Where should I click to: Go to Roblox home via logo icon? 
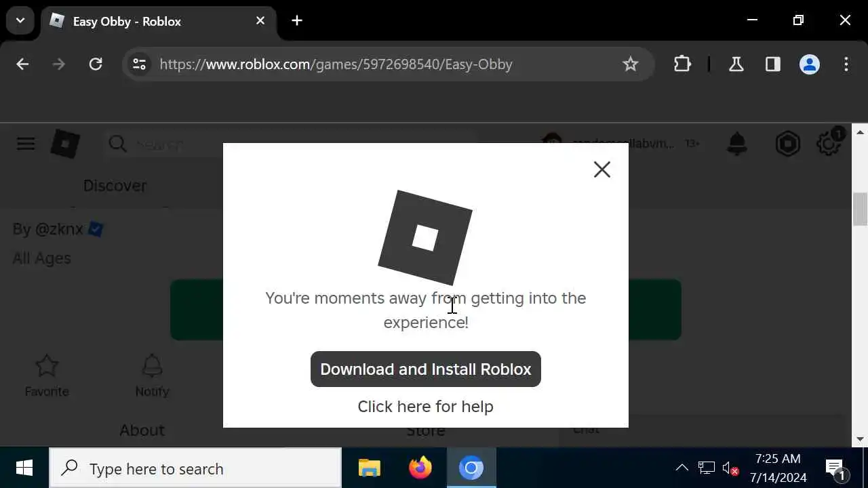(65, 144)
